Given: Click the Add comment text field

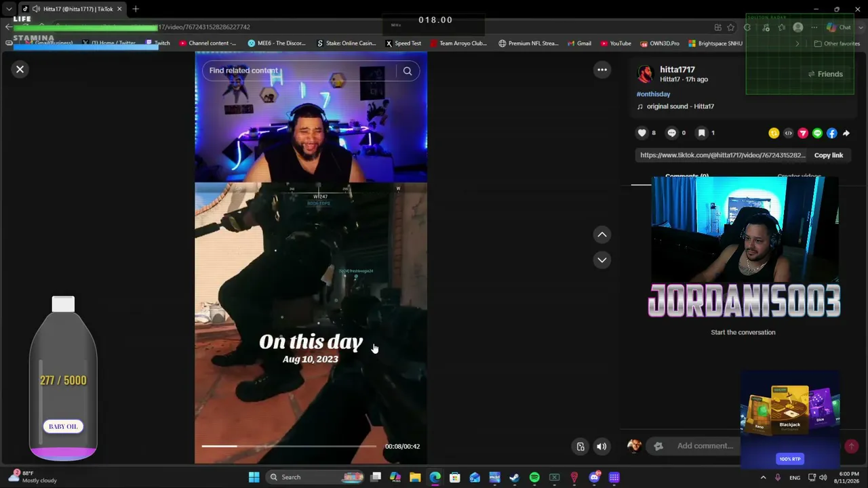Looking at the screenshot, I should point(705,446).
